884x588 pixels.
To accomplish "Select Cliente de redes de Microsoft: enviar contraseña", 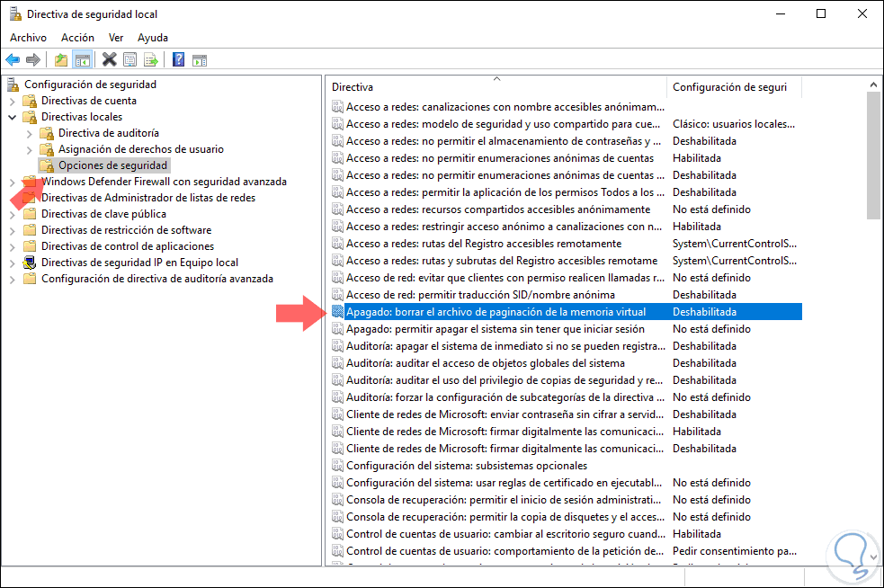I will 505,414.
